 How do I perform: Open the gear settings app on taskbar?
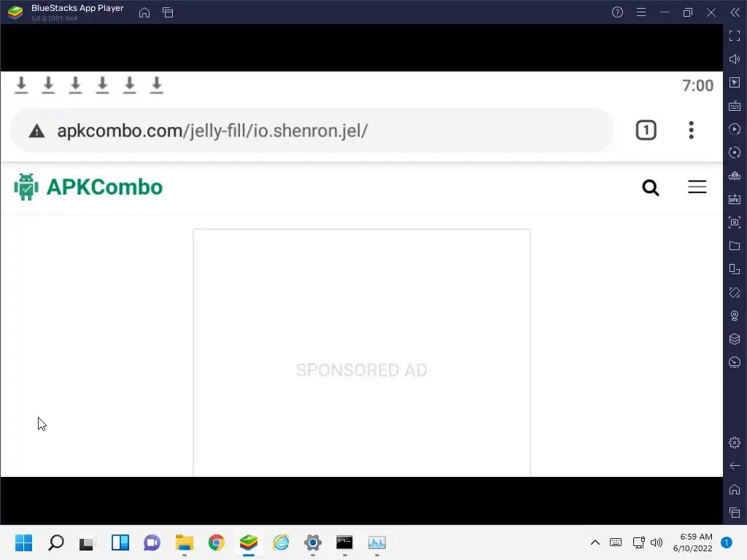click(313, 542)
